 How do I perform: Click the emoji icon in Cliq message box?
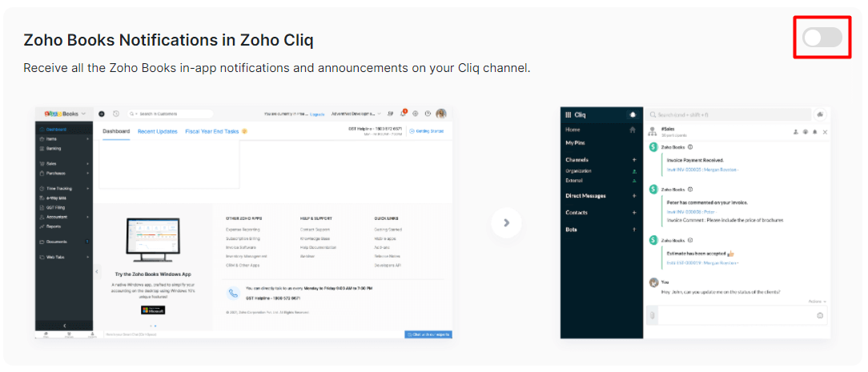click(x=820, y=316)
